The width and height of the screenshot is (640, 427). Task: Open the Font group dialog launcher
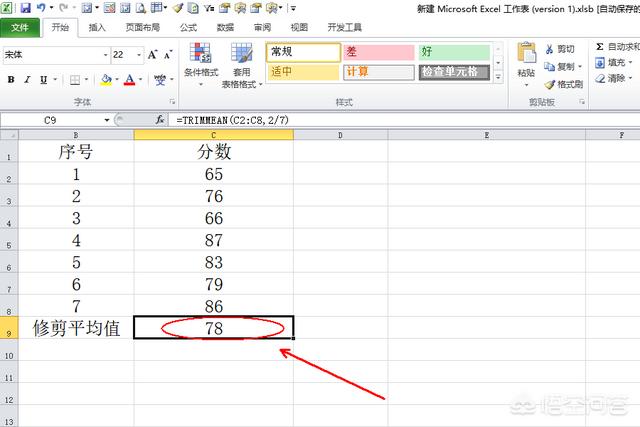pos(172,102)
